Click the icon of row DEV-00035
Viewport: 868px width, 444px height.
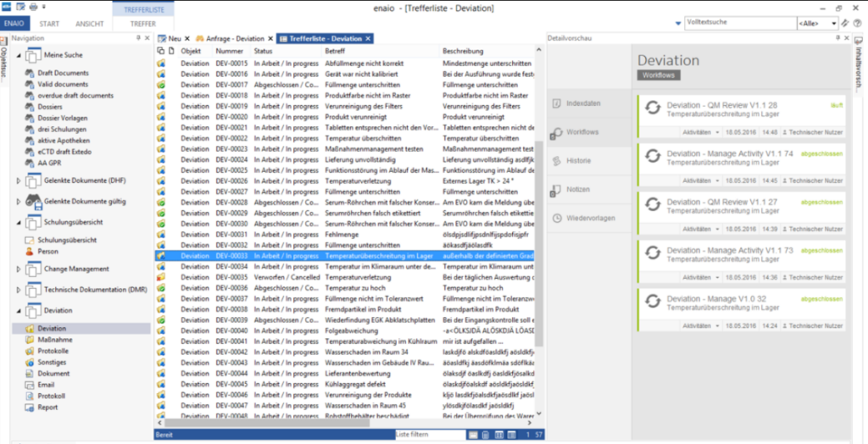(x=161, y=277)
